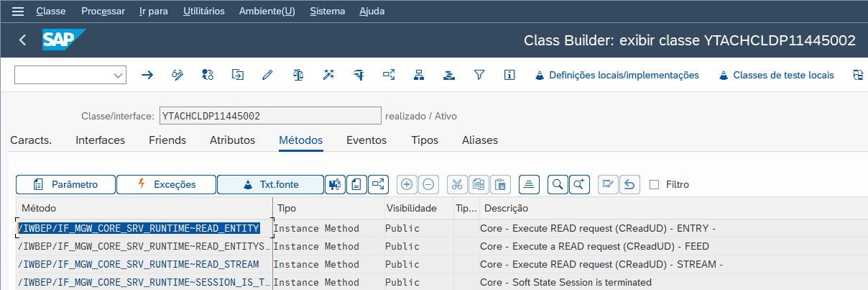This screenshot has width=868, height=290.
Task: Open the Sistema menu
Action: point(327,12)
